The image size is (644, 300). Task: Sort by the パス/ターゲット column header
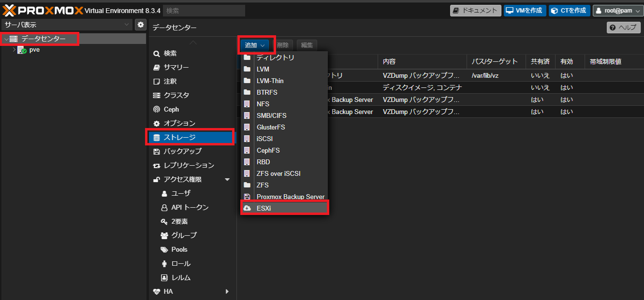pos(497,62)
